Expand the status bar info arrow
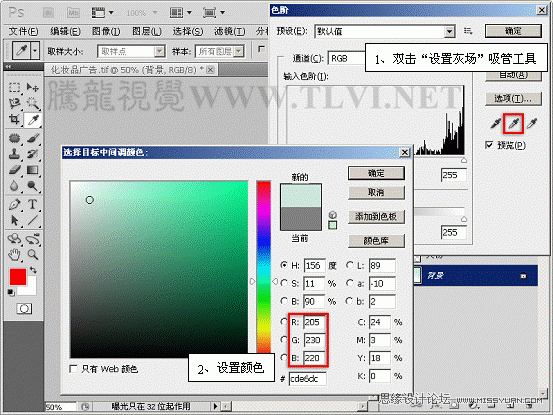 (215, 406)
